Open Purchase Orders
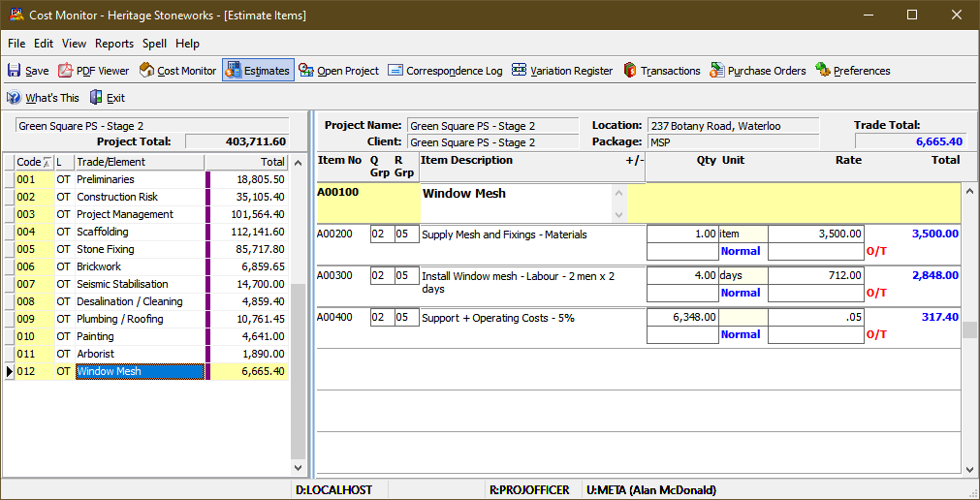The width and height of the screenshot is (980, 500). click(757, 71)
